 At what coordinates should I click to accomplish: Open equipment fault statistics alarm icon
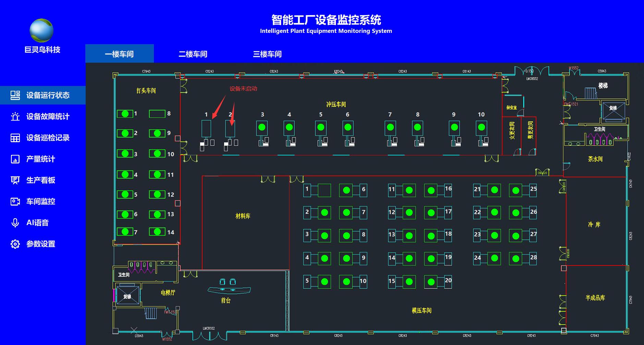[15, 116]
